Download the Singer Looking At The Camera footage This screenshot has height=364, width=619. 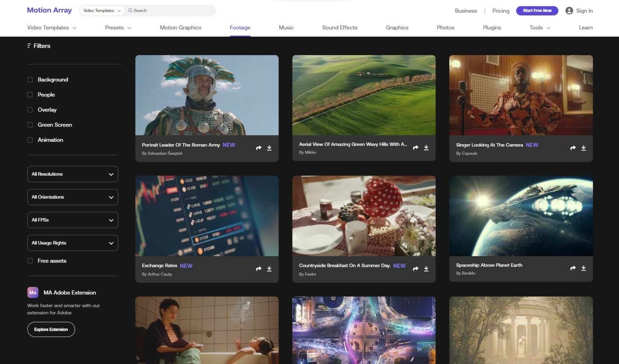pyautogui.click(x=583, y=148)
